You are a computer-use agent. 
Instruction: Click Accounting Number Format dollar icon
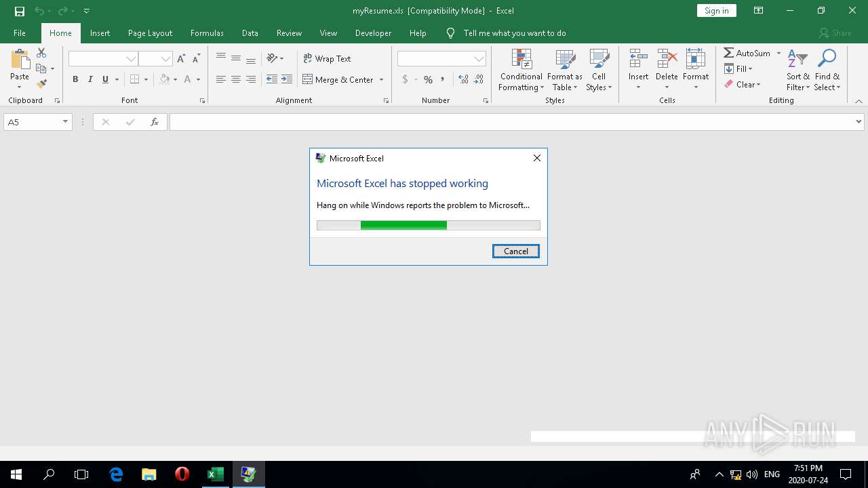tap(406, 79)
